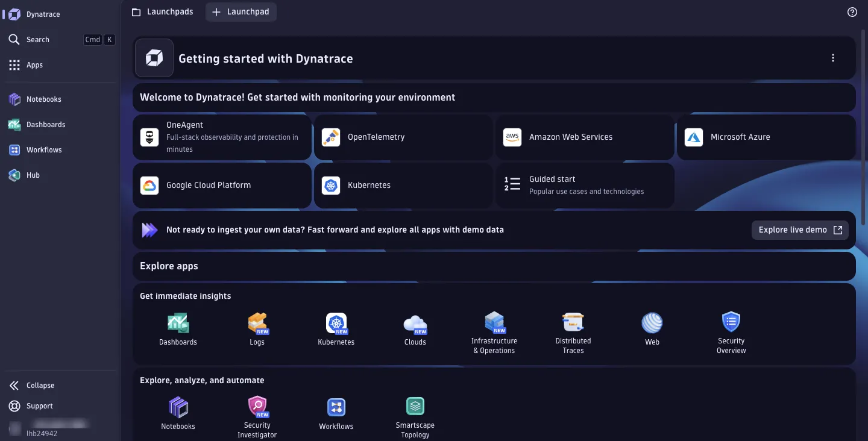Click 'Explore, analyze, and automate' heading

coord(202,381)
